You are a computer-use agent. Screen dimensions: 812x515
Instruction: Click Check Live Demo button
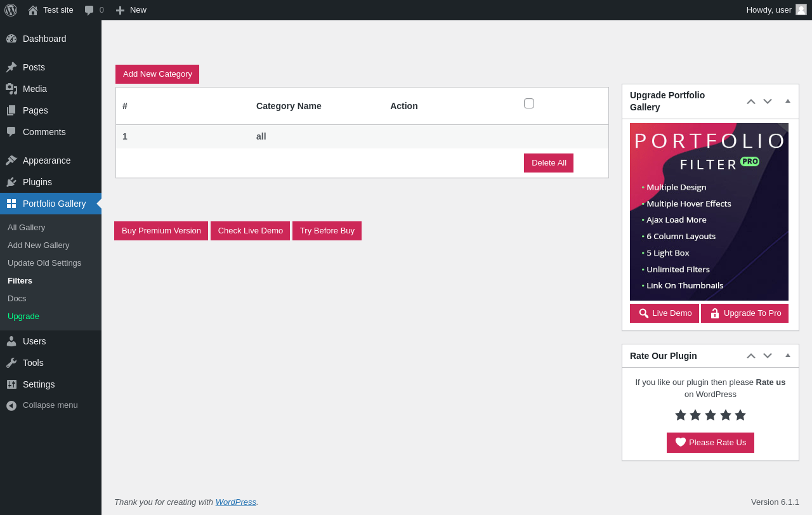coord(251,231)
